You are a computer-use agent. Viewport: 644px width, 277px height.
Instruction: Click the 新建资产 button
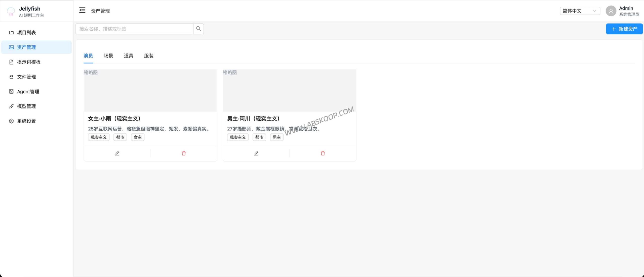tap(624, 29)
